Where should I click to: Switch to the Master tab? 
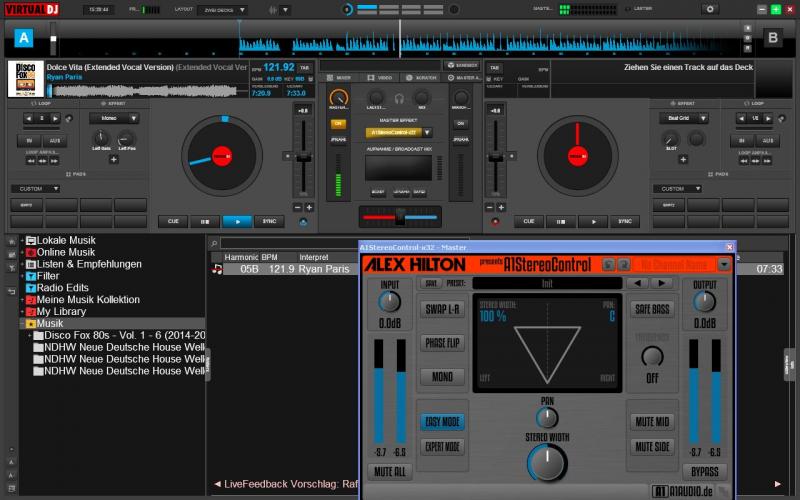coord(463,78)
